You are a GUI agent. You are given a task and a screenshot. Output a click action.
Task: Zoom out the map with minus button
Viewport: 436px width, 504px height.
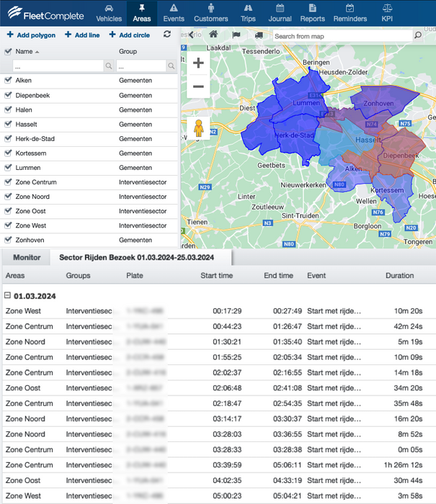coord(198,87)
